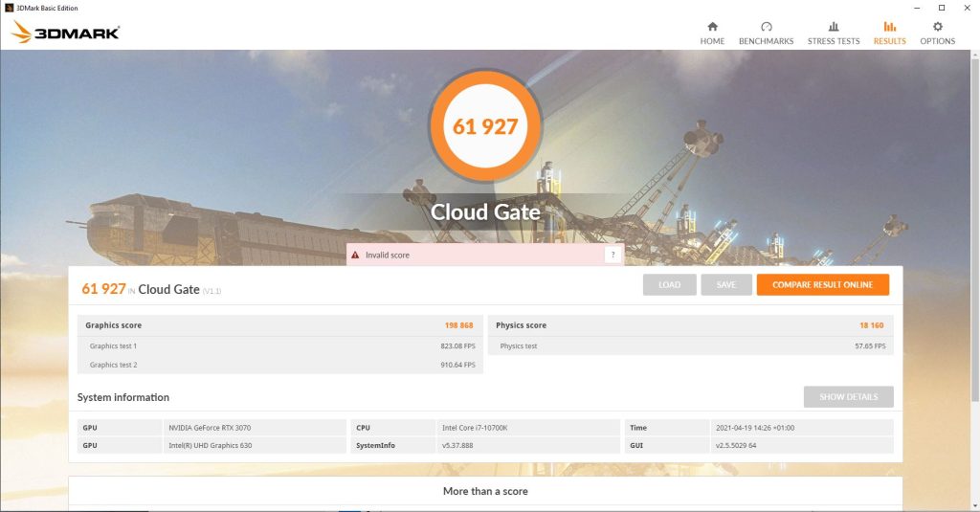Click the Load button

coord(669,284)
